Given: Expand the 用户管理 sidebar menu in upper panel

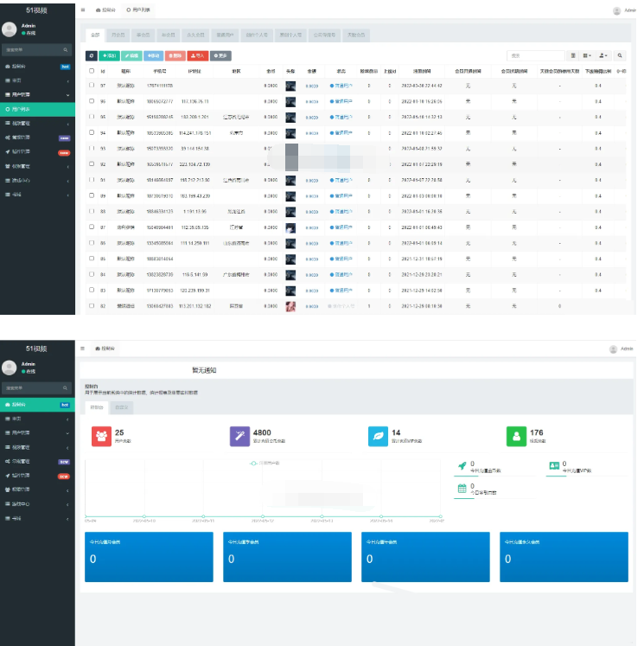Looking at the screenshot, I should point(36,93).
